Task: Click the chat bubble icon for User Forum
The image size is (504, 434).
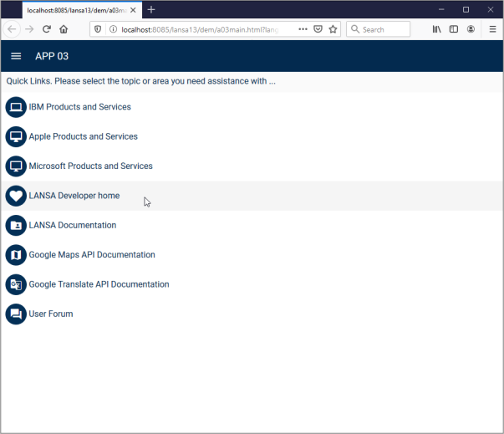Action: [x=16, y=314]
